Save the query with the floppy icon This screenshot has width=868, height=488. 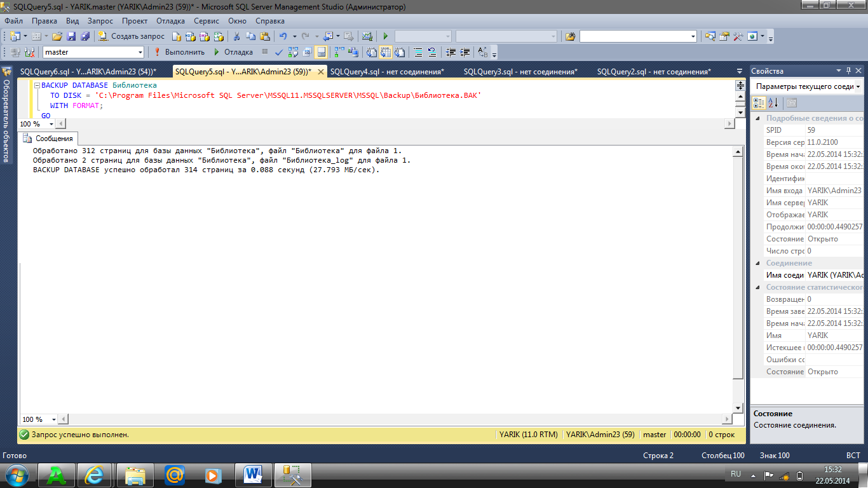click(x=71, y=36)
